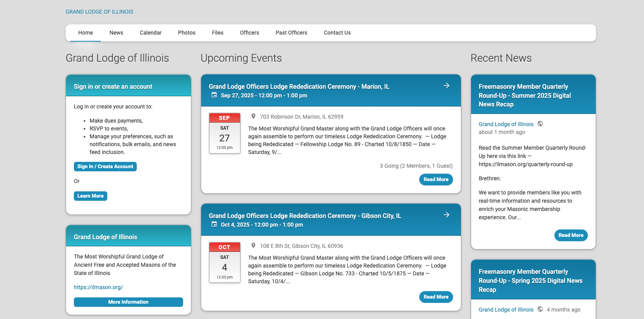Viewport: 644px width, 319px height.
Task: View the Past Officers tab
Action: tap(292, 33)
